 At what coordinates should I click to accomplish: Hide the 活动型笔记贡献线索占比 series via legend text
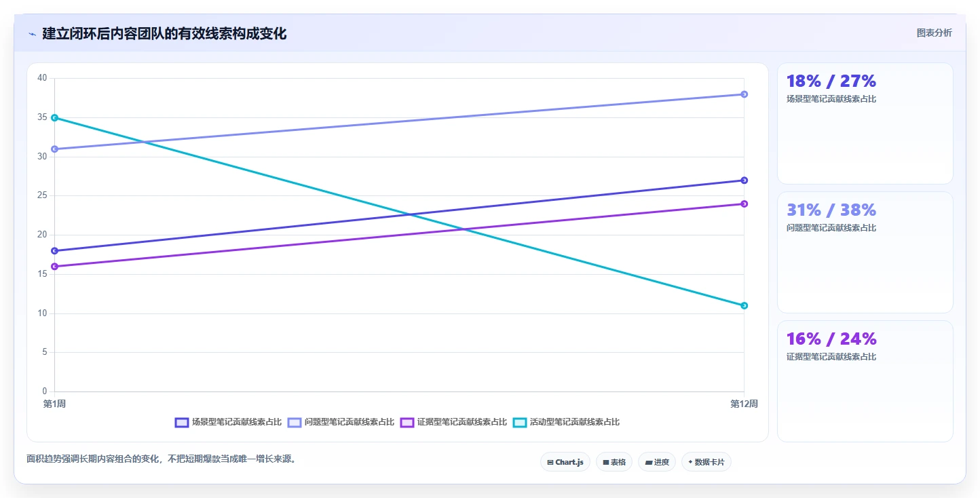[574, 422]
